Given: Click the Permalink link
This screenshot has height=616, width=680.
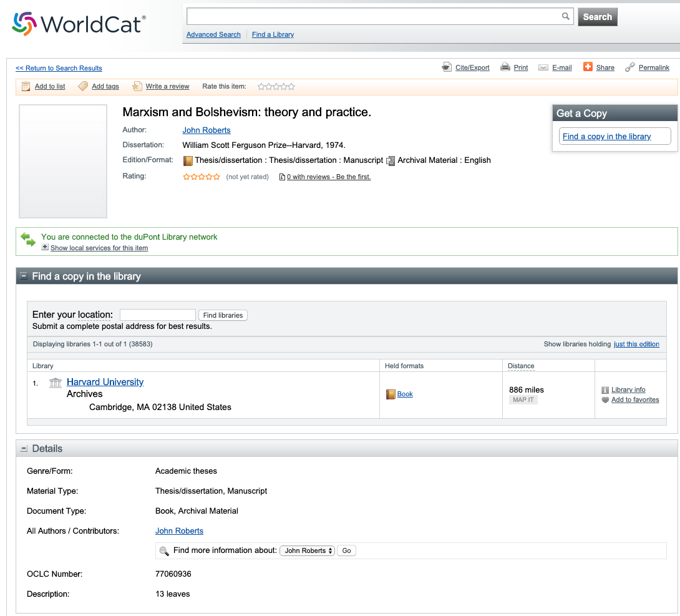Looking at the screenshot, I should 654,67.
